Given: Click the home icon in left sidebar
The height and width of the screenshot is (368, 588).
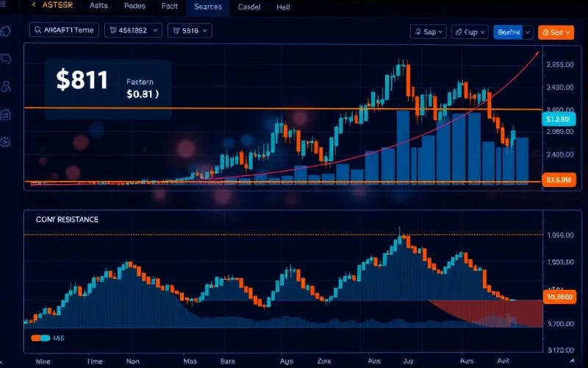Looking at the screenshot, I should tap(7, 32).
